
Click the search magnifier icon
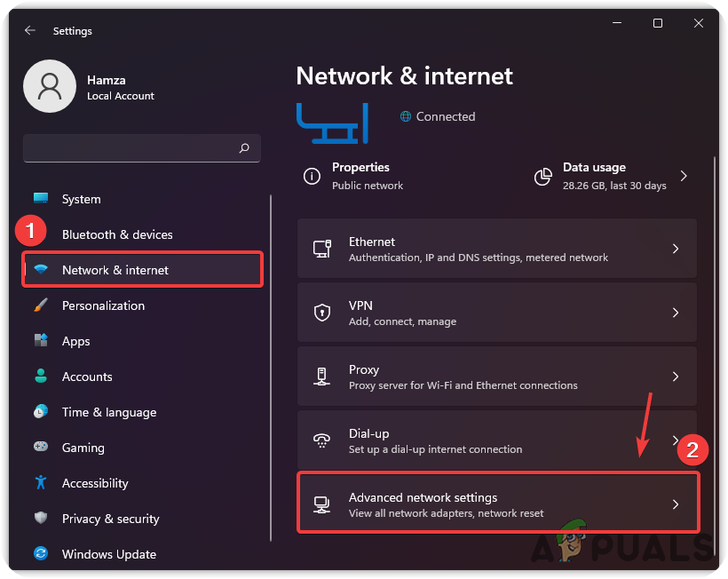(244, 148)
